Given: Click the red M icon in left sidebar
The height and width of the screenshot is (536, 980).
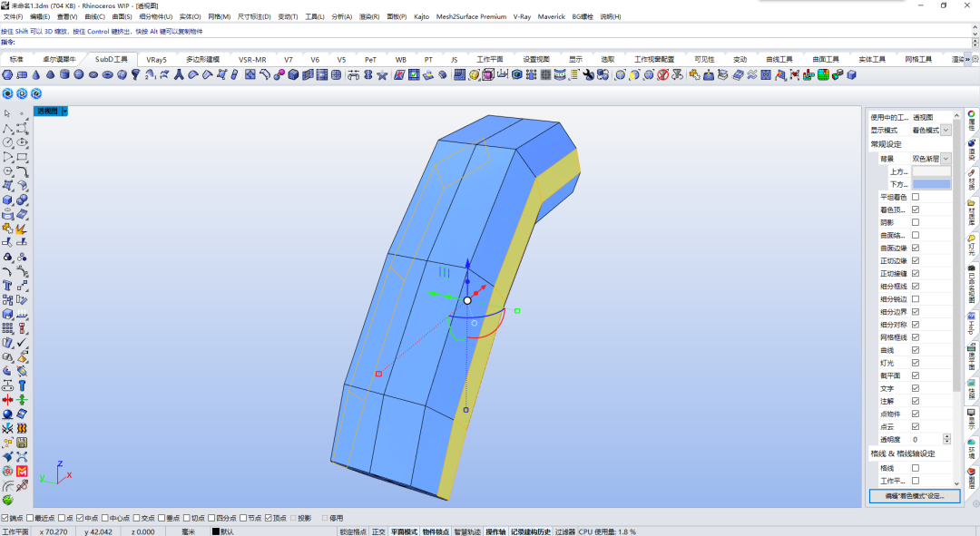Looking at the screenshot, I should [x=22, y=471].
